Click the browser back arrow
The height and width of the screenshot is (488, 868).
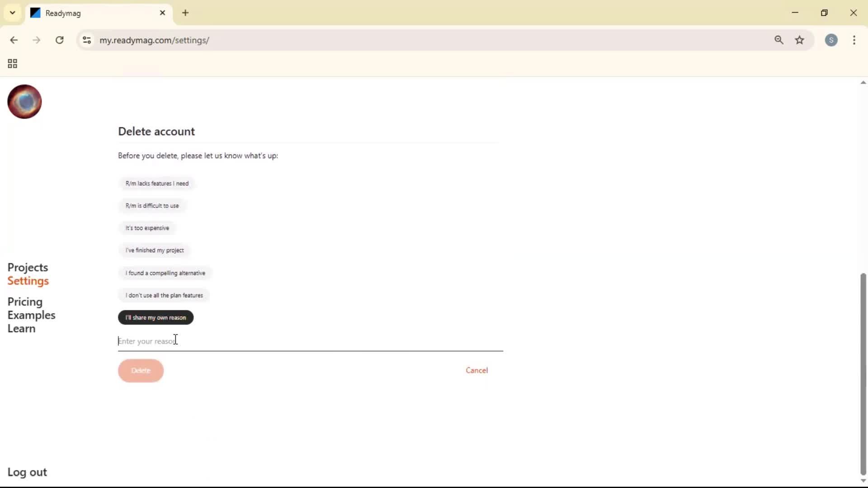pyautogui.click(x=14, y=40)
